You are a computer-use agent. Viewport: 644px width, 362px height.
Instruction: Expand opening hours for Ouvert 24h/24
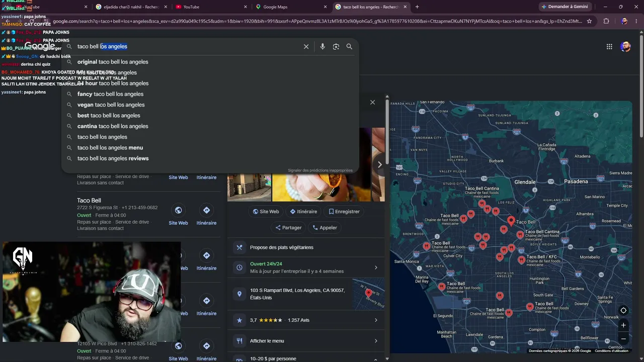pos(376,267)
